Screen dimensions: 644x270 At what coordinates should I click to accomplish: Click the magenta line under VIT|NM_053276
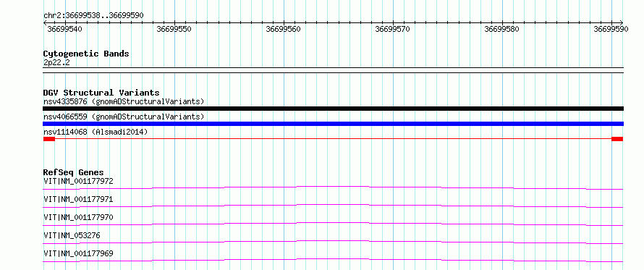point(333,242)
